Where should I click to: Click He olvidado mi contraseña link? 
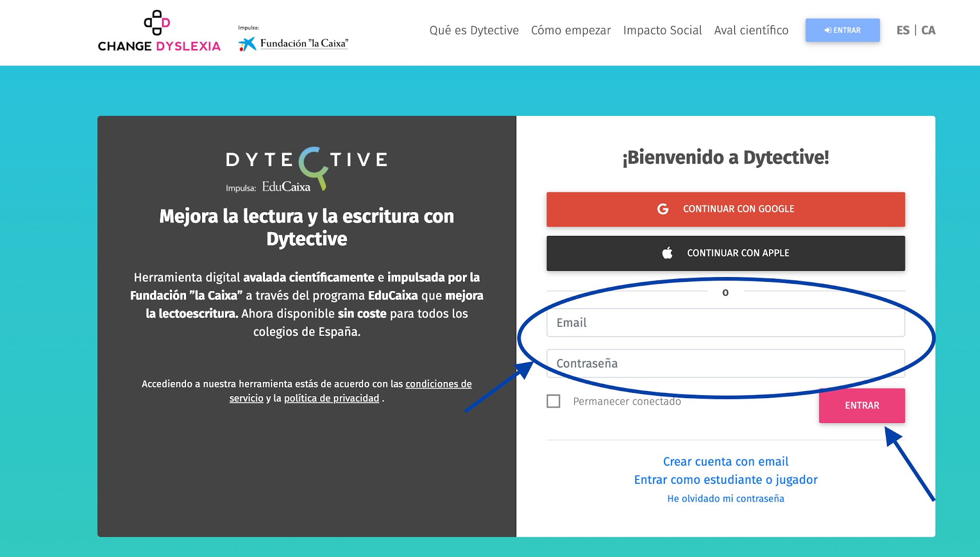tap(725, 499)
